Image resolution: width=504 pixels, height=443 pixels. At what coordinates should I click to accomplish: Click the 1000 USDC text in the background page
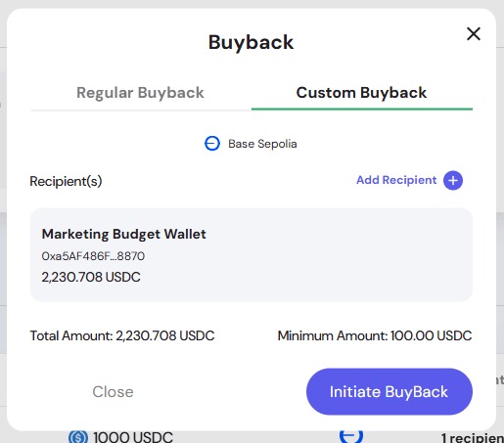[133, 437]
